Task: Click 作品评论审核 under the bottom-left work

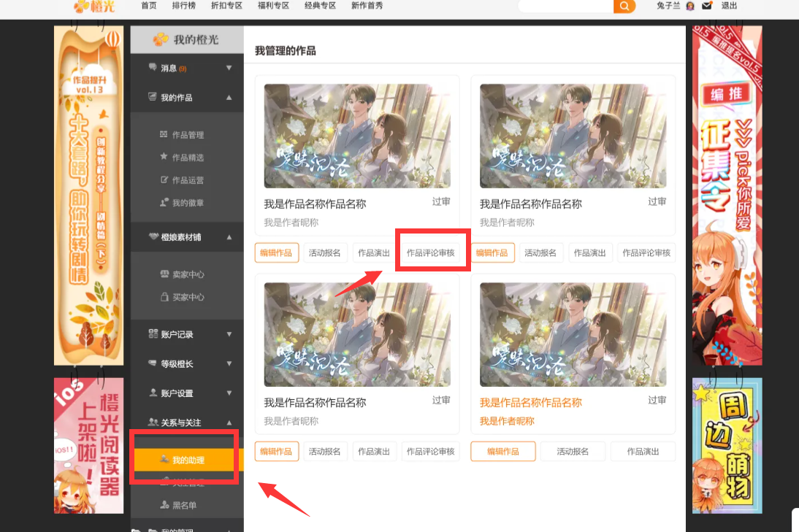Action: click(431, 452)
